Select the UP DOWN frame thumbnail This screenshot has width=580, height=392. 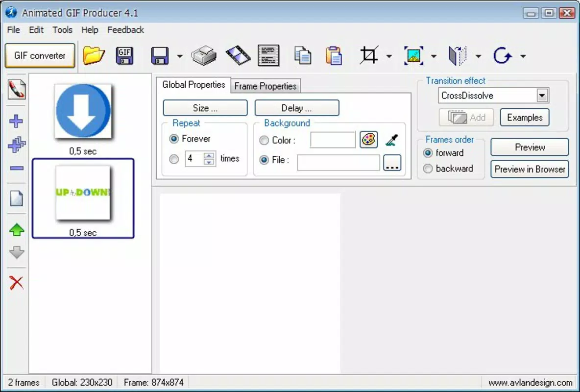click(83, 193)
